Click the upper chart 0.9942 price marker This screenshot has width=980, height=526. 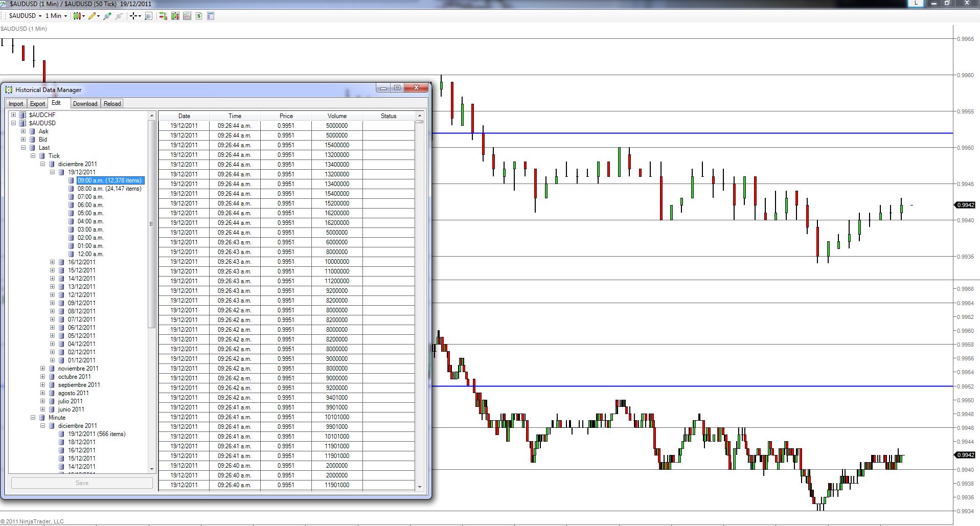[x=965, y=205]
